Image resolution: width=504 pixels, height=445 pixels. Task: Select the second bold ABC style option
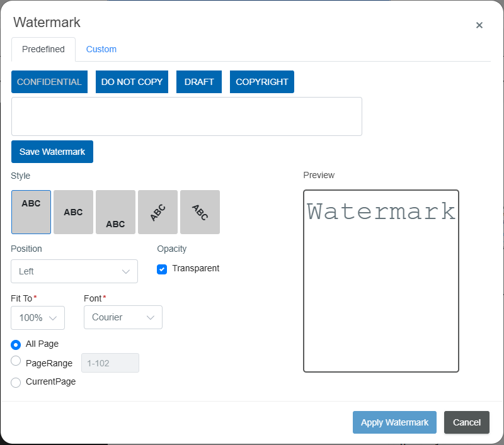click(x=73, y=212)
